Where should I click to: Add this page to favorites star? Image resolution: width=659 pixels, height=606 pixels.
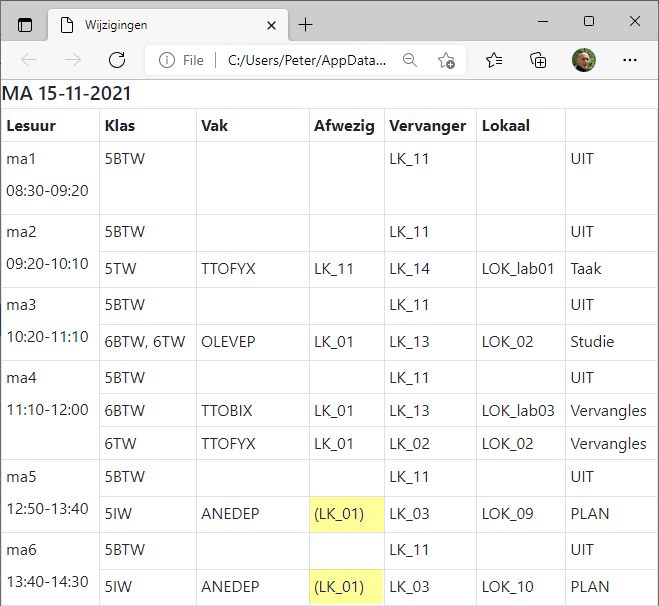click(446, 60)
